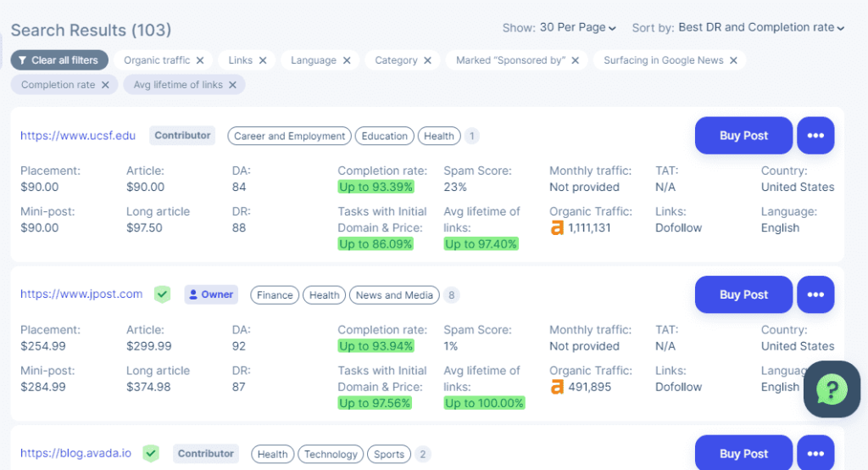Remove the Surfacing in Google News filter
Image resolution: width=868 pixels, height=470 pixels.
(733, 60)
